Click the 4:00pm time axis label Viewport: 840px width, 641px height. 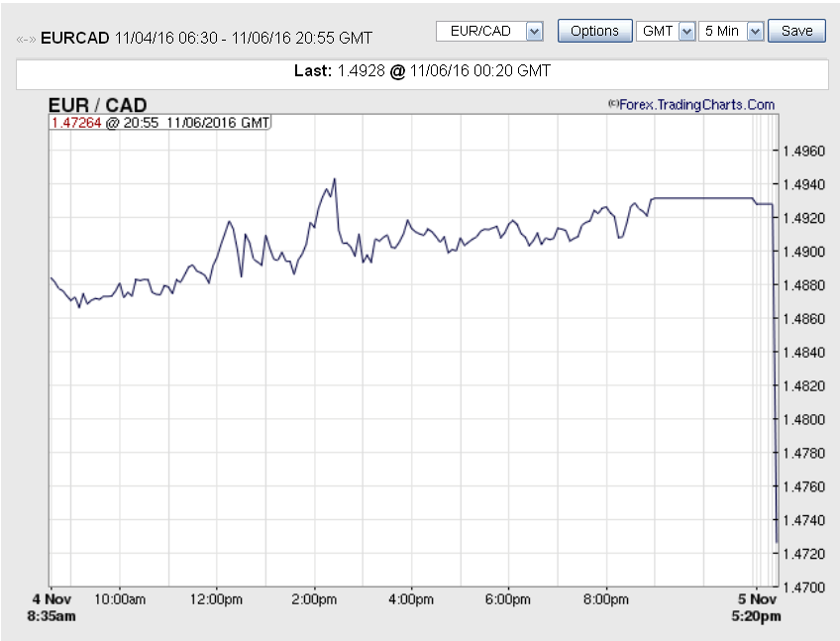click(411, 599)
